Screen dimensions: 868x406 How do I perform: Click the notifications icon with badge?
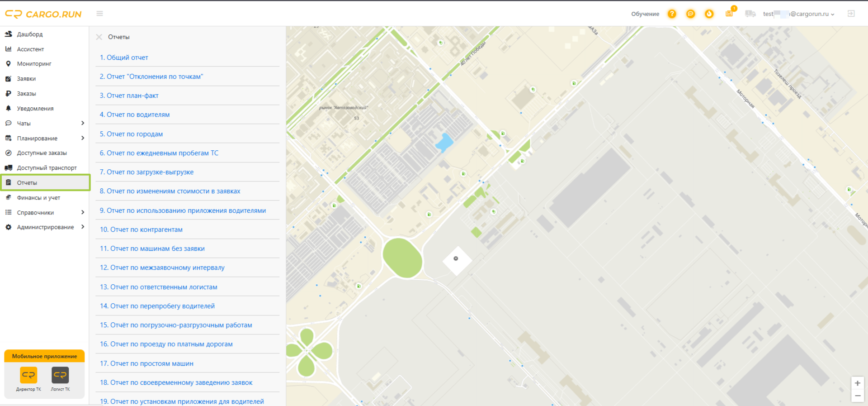[730, 13]
